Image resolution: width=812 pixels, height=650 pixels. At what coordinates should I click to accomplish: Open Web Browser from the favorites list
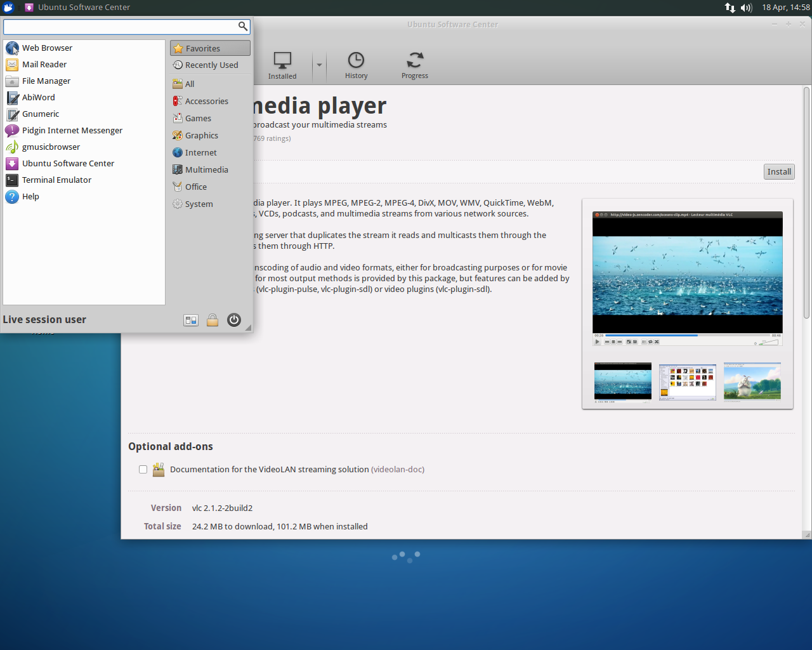[x=84, y=48]
